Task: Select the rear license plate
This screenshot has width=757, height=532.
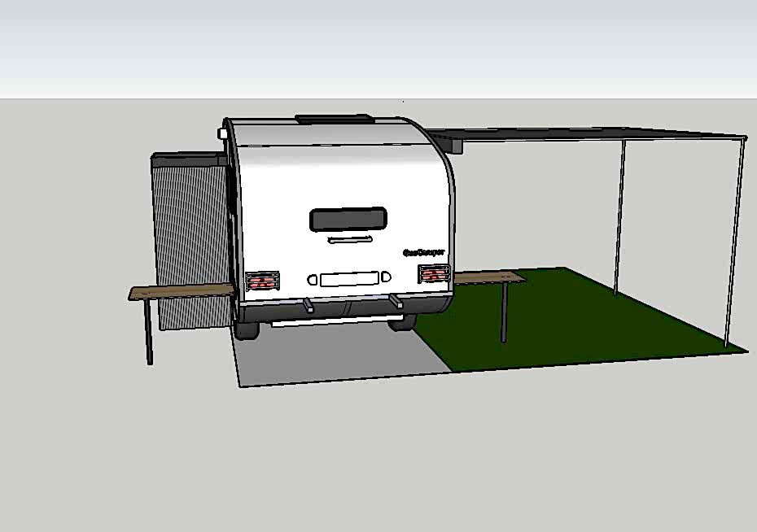Action: coord(349,279)
